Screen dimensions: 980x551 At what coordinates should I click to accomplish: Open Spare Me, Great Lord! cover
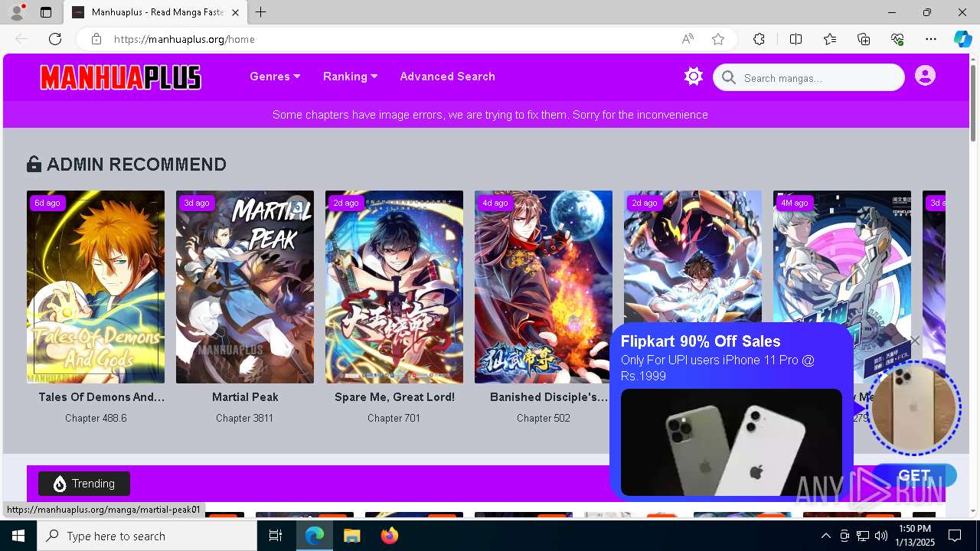[394, 287]
